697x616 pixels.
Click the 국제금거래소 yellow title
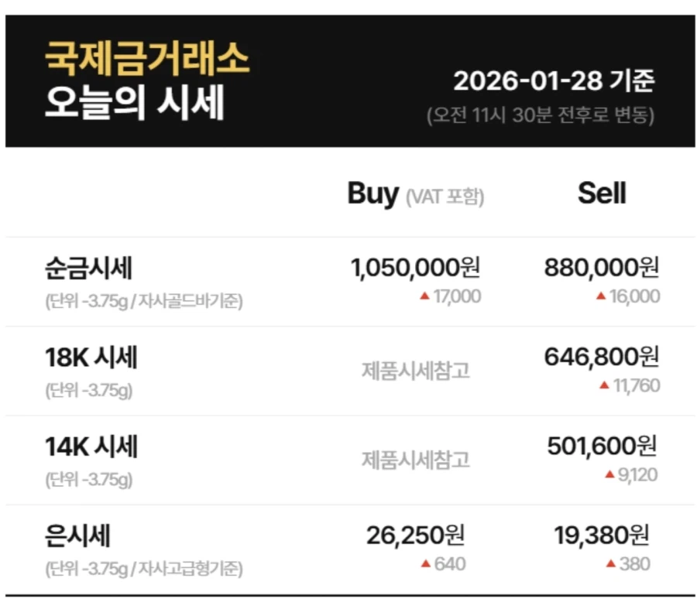(147, 60)
